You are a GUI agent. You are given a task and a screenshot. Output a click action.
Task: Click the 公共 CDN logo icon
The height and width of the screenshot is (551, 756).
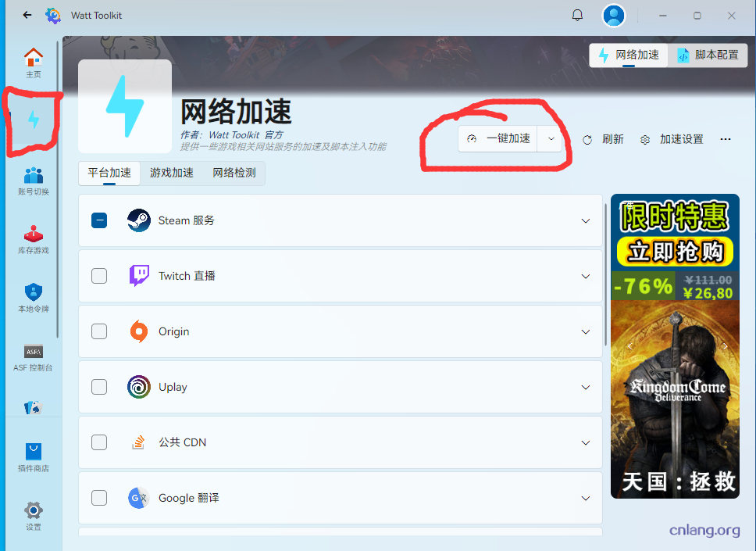(139, 442)
